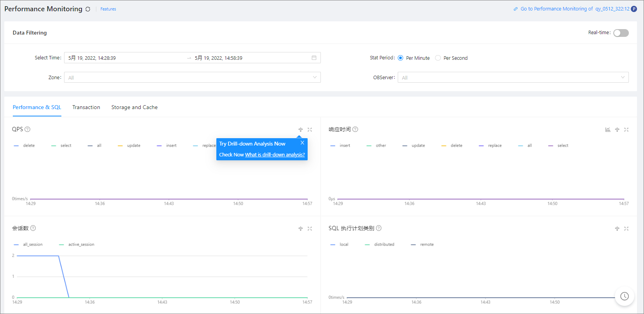Toggle the delete series in QPS legend

point(24,146)
